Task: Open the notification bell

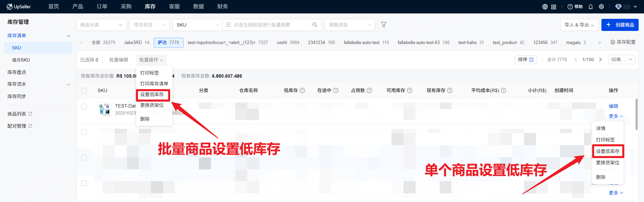Action: [591, 7]
